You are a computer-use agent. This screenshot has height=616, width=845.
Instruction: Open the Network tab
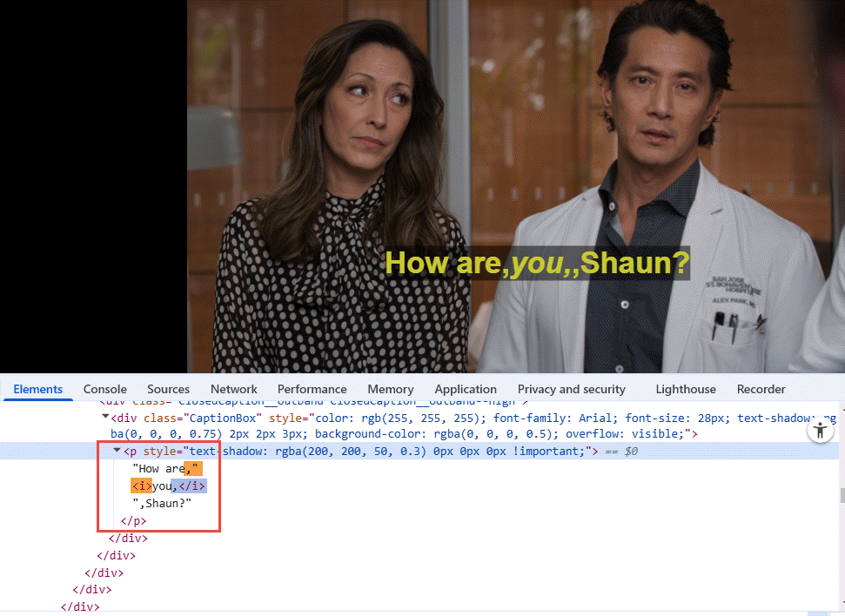pyautogui.click(x=233, y=389)
